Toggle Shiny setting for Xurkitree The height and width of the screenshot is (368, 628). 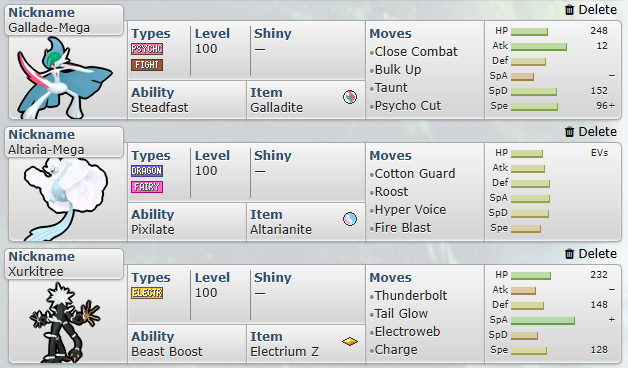[x=307, y=294]
